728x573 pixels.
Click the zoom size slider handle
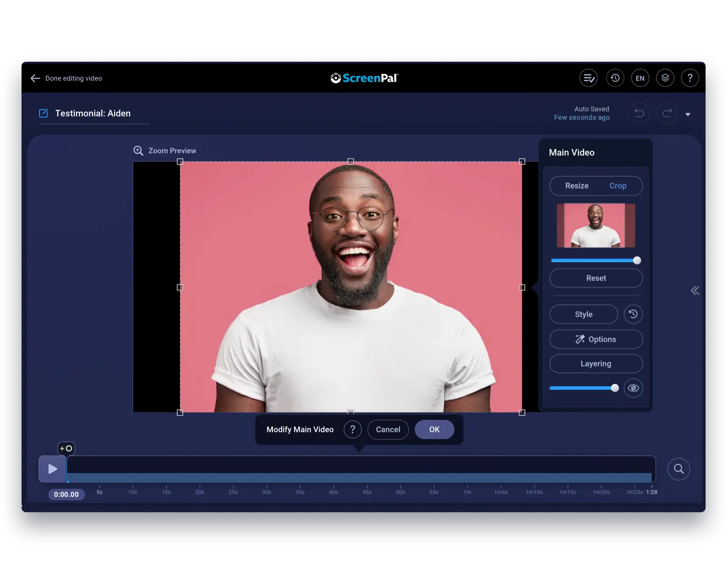637,260
